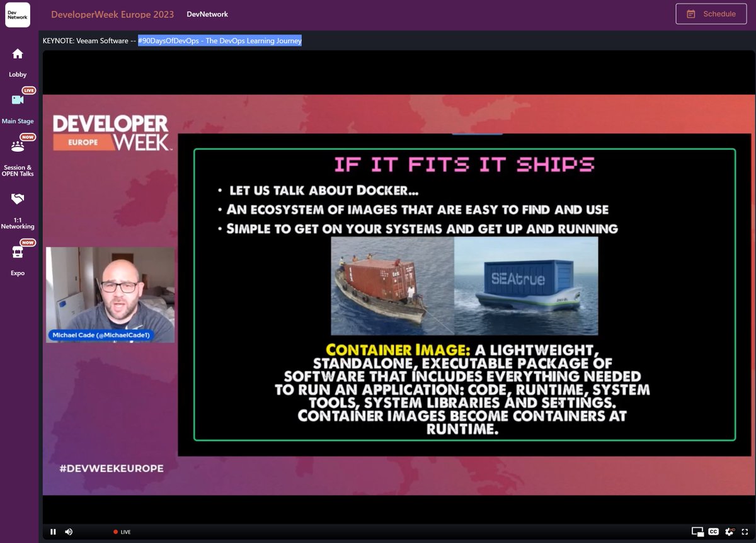Go to the Lobby via home icon
The height and width of the screenshot is (543, 756).
pos(18,54)
